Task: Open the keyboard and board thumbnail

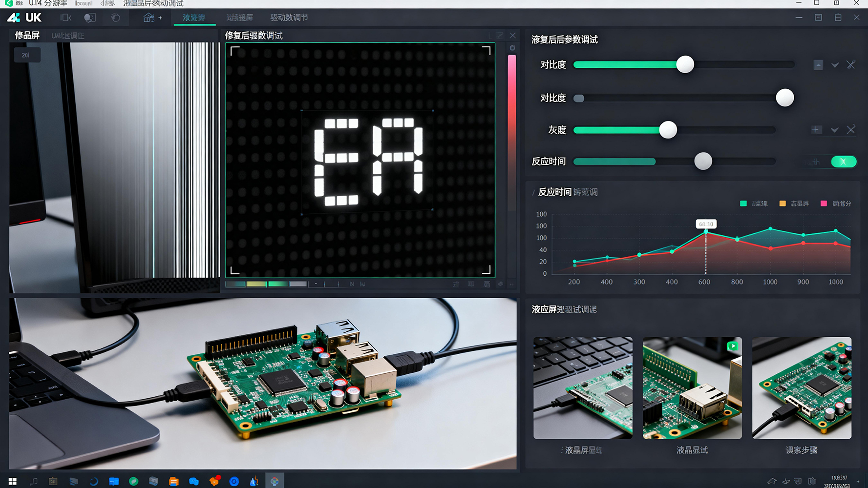Action: click(583, 388)
